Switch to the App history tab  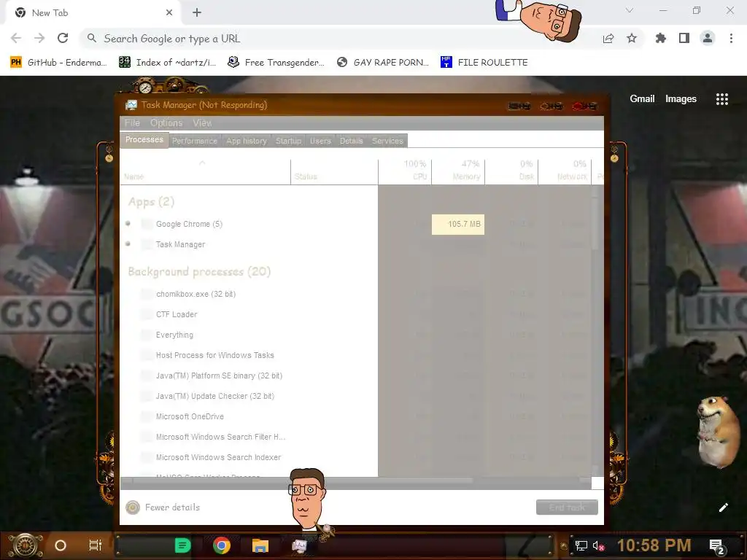(x=247, y=141)
